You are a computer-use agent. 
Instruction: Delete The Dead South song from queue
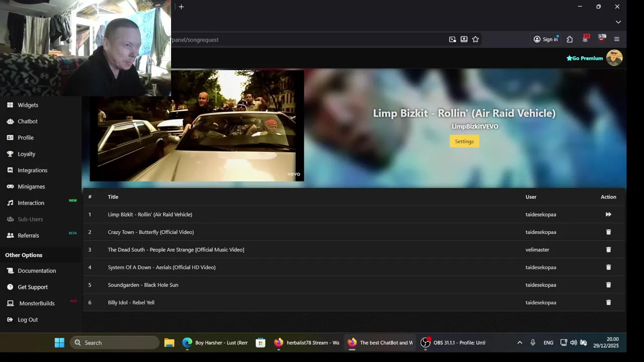(608, 250)
